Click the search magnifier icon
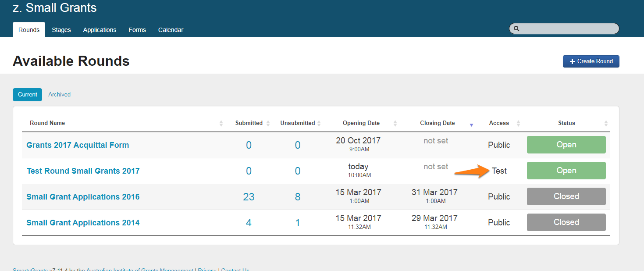 [x=516, y=29]
